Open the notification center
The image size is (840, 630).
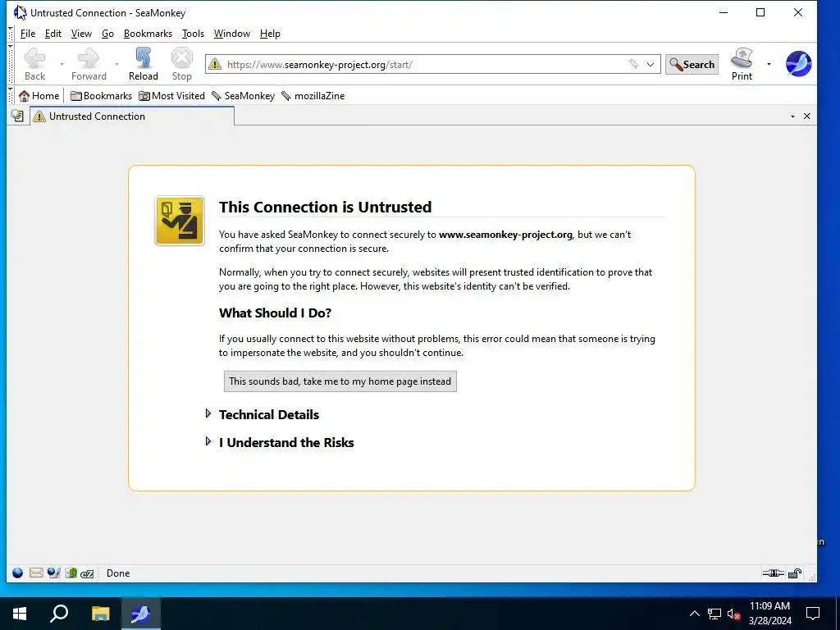pos(813,614)
